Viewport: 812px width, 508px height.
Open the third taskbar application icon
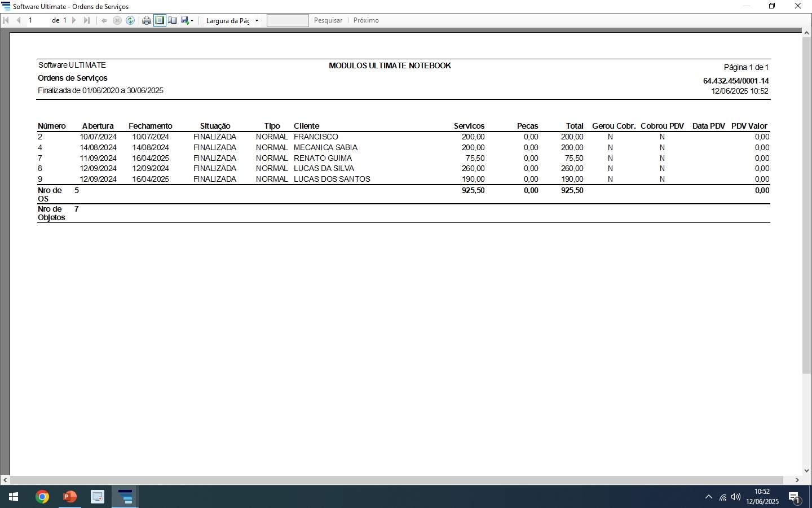click(98, 497)
